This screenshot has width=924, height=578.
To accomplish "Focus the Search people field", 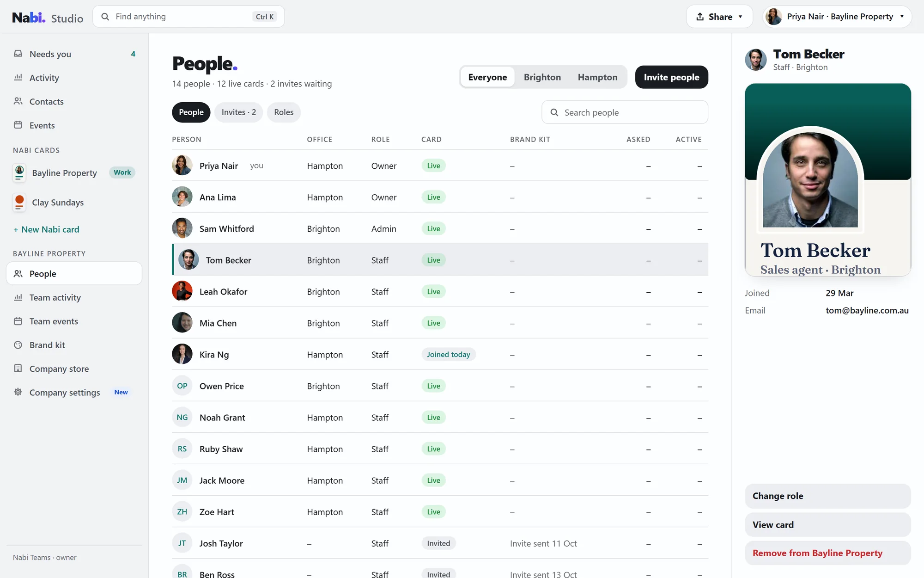I will [x=625, y=112].
